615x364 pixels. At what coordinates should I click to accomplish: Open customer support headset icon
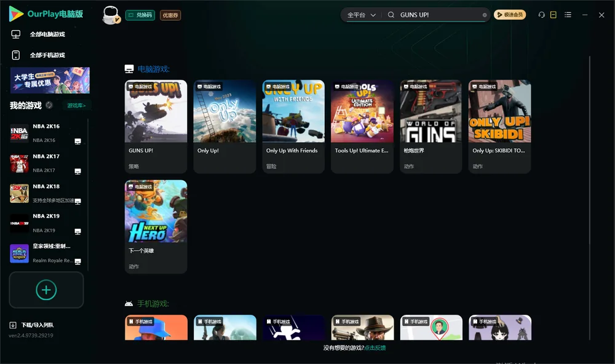click(x=541, y=15)
